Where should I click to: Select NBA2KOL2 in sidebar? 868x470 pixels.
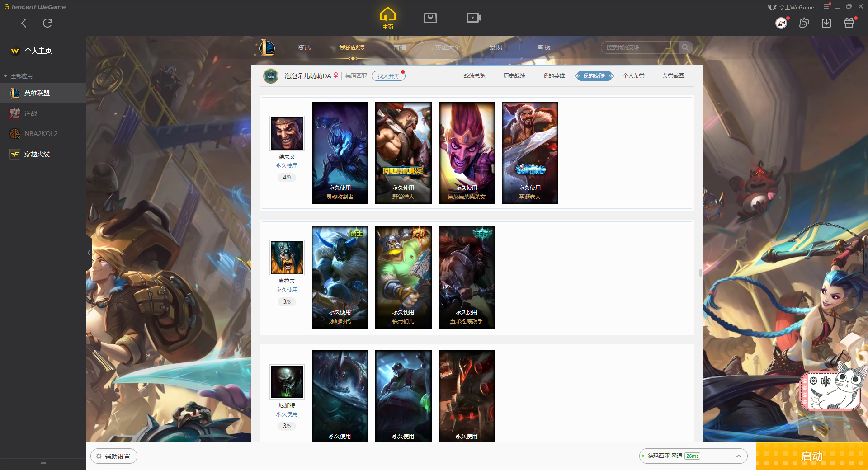click(43, 134)
